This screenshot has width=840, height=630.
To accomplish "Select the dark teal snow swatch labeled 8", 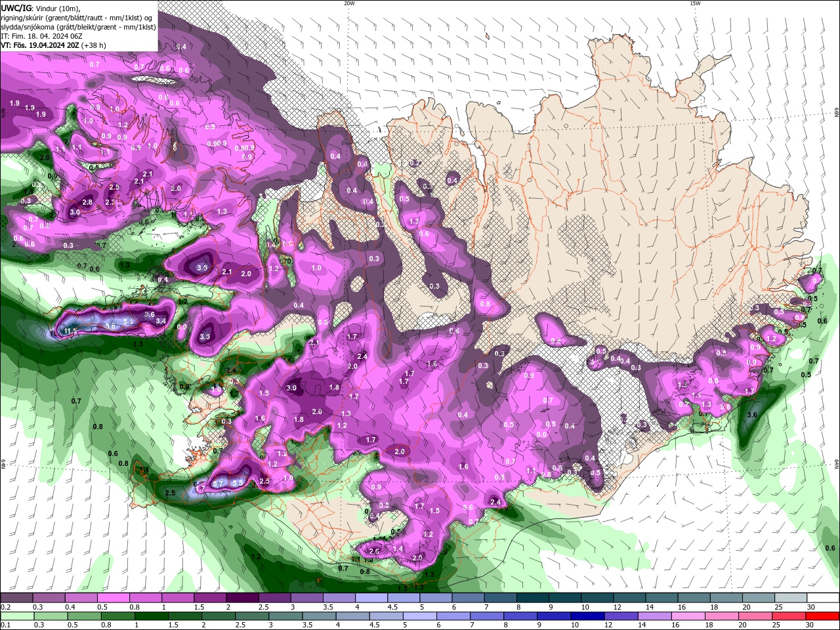I will coord(532,597).
